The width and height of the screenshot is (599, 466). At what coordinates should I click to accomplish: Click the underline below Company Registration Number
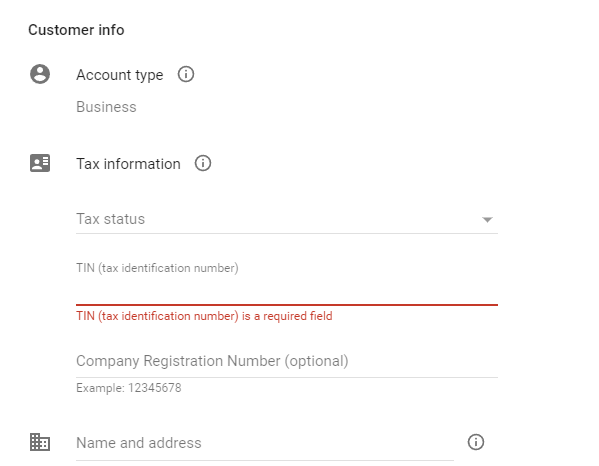[x=287, y=377]
